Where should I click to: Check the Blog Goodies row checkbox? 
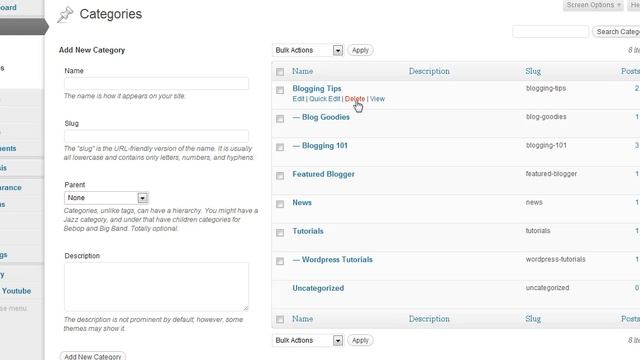pyautogui.click(x=280, y=119)
